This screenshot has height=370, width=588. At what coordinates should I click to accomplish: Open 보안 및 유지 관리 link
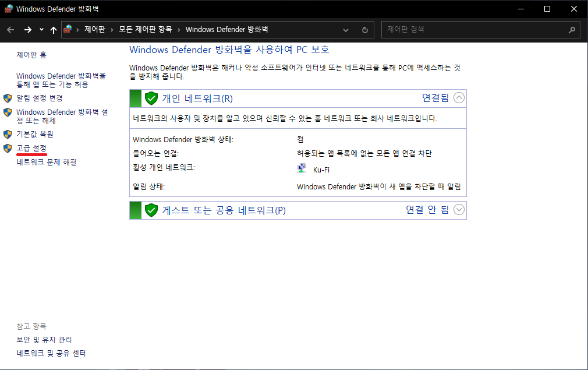tap(44, 340)
